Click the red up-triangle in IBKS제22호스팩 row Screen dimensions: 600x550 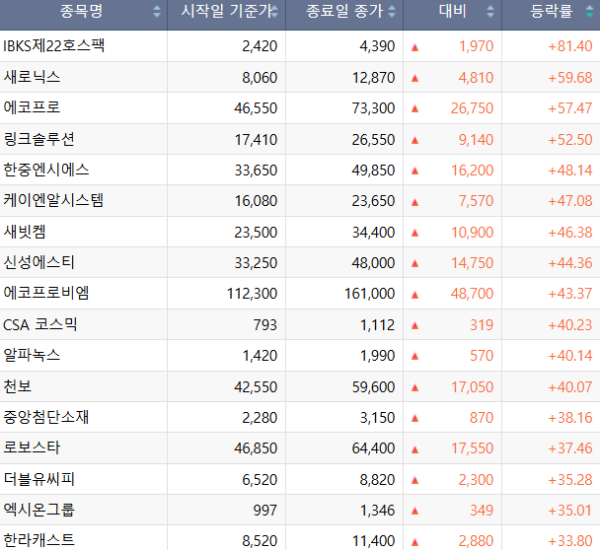coord(415,47)
